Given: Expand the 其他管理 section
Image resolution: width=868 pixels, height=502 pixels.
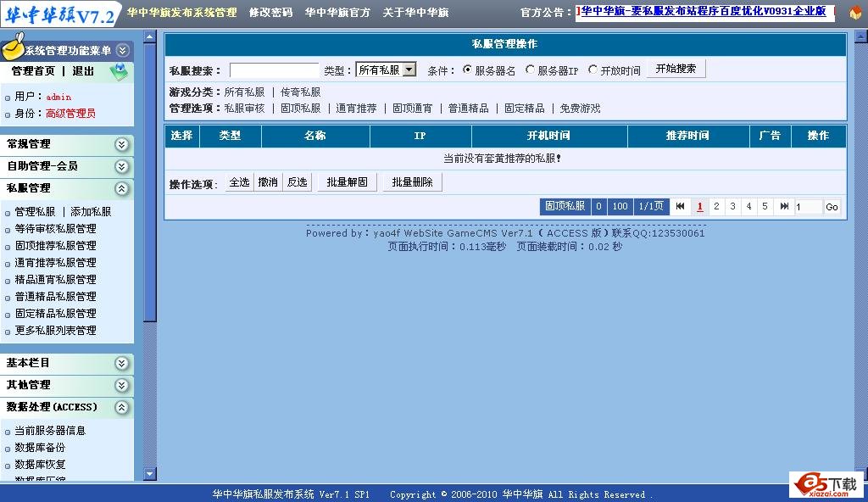Looking at the screenshot, I should [122, 386].
